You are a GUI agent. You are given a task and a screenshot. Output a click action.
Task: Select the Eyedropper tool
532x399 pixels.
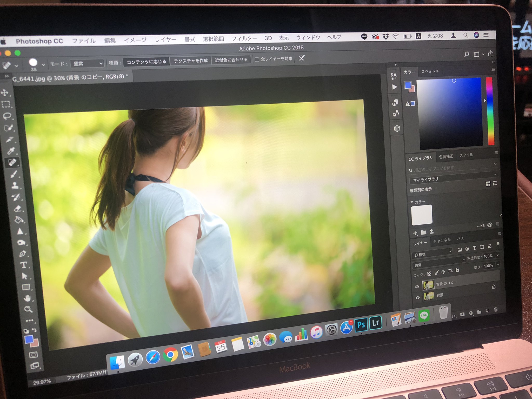click(11, 151)
